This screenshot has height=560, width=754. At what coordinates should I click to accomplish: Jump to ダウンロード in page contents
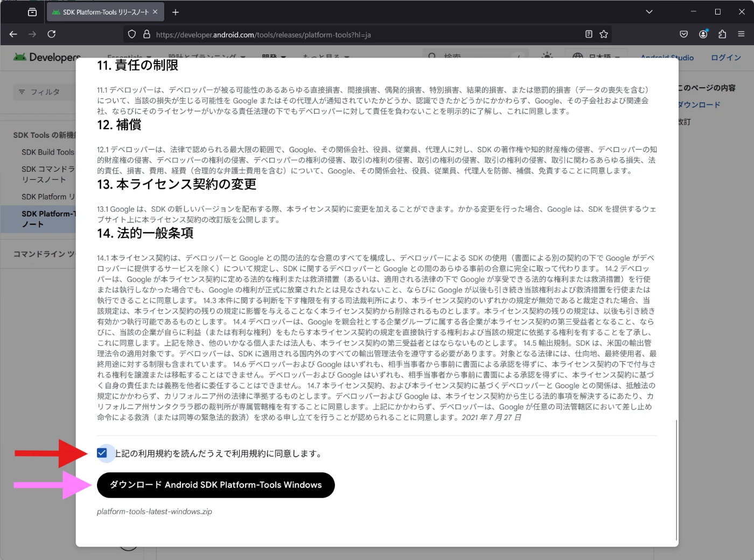699,105
